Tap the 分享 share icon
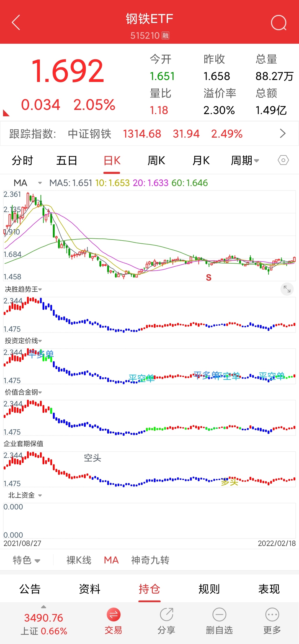The image size is (299, 644). [166, 615]
